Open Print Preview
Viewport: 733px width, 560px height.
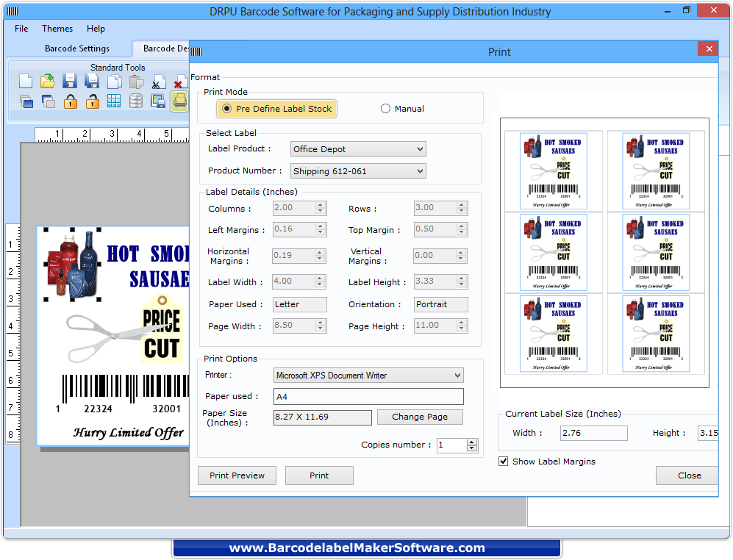click(x=237, y=475)
